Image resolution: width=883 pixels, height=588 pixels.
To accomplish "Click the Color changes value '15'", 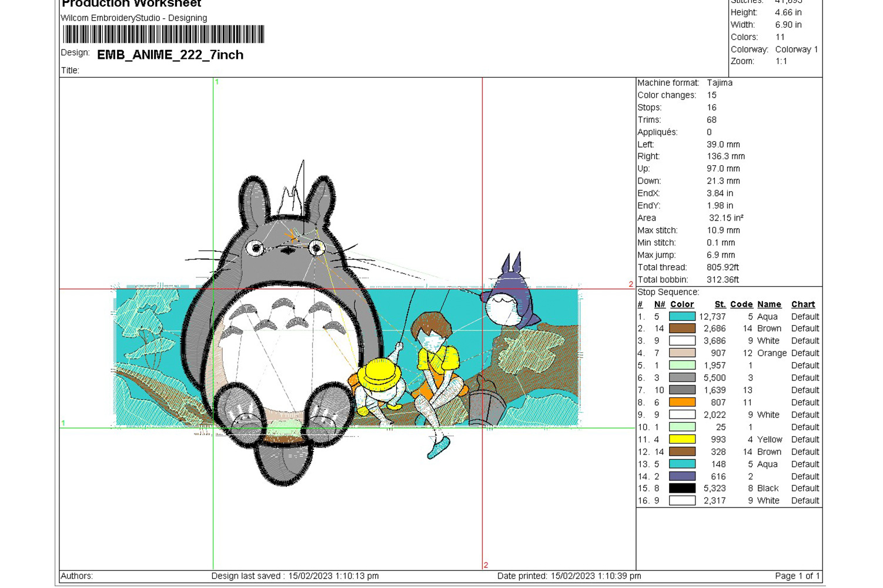I will point(711,95).
